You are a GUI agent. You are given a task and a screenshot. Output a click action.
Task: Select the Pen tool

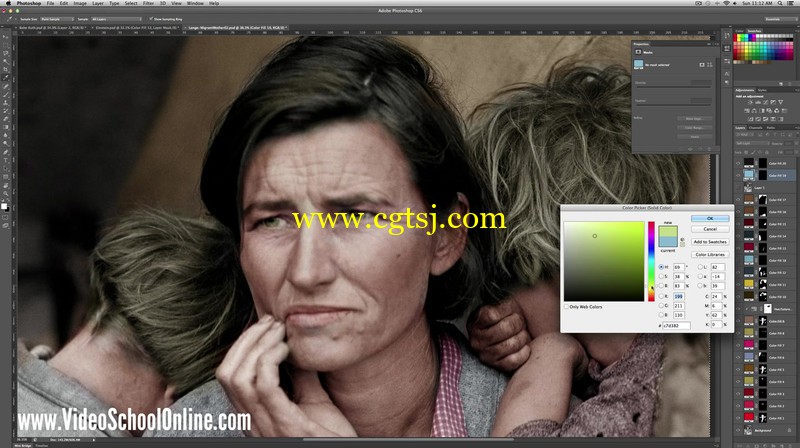(x=6, y=152)
